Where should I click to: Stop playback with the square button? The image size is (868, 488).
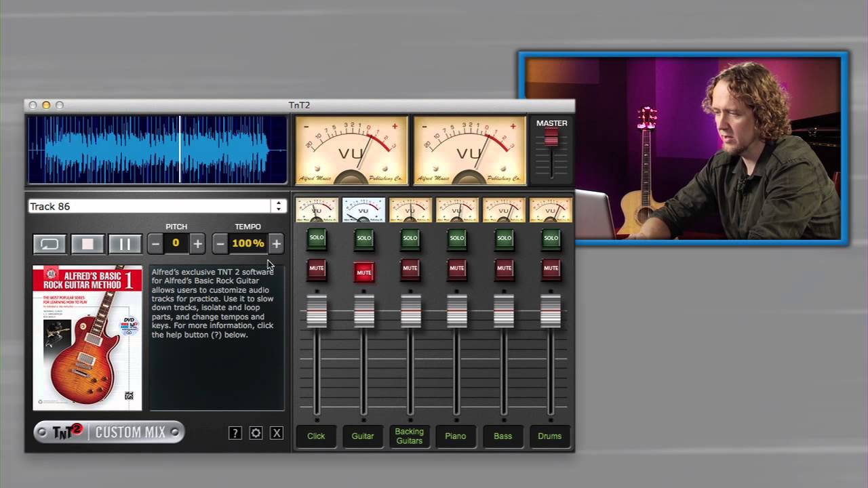click(x=87, y=243)
